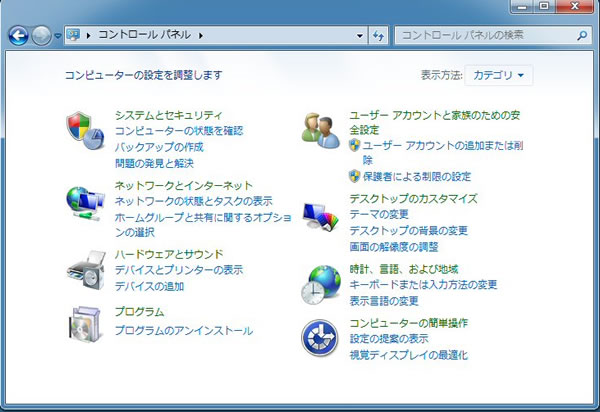Expand the address bar history dropdown
This screenshot has height=412, width=600.
[x=360, y=36]
